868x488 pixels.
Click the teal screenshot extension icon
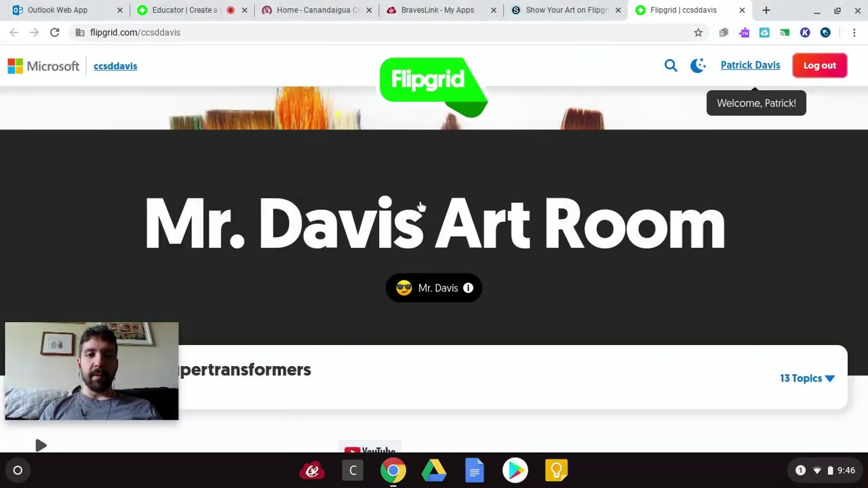coord(764,33)
